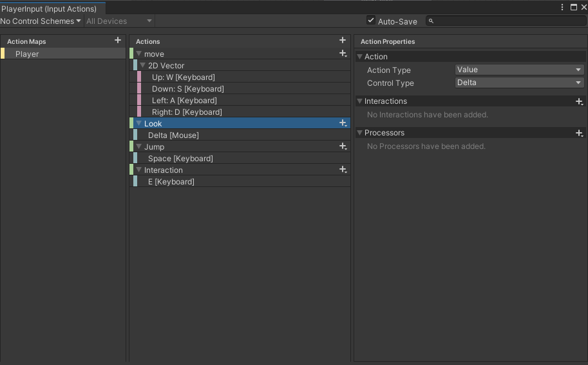Viewport: 588px width, 365px height.
Task: Select the PlayerInput (Input Actions) tab
Action: click(49, 8)
